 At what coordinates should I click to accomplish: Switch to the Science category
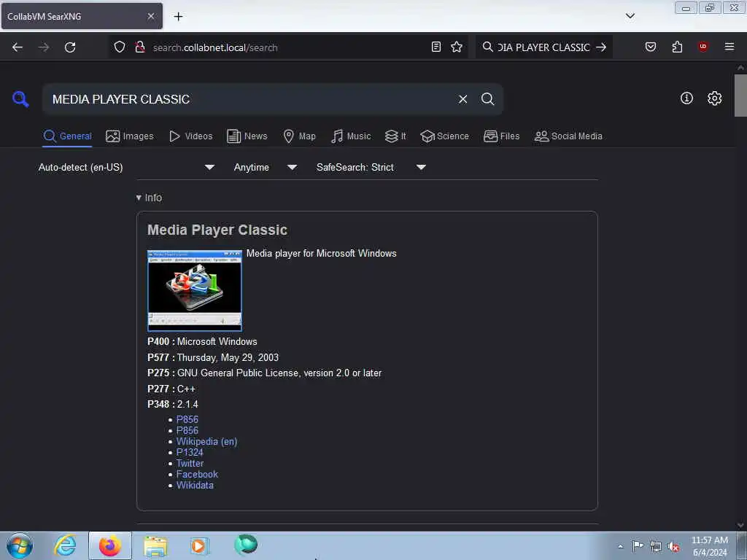(x=444, y=136)
